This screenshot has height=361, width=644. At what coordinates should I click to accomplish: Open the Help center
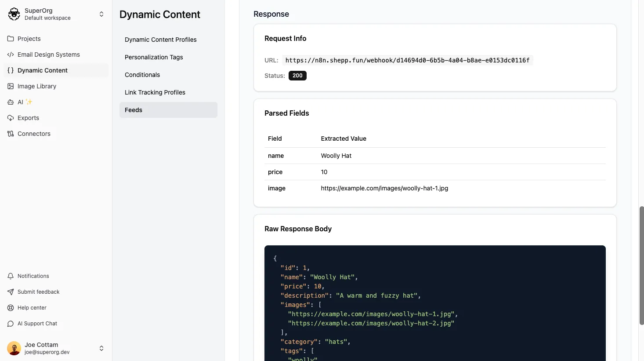(10, 307)
